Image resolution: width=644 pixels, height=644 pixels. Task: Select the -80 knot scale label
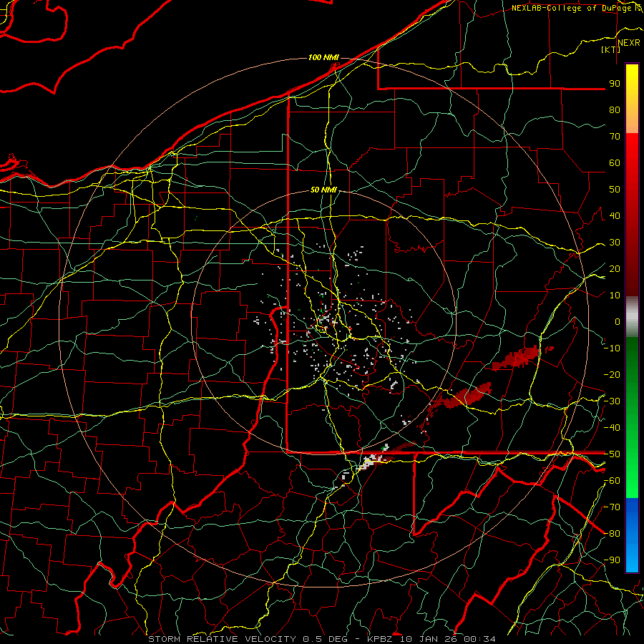pos(612,534)
